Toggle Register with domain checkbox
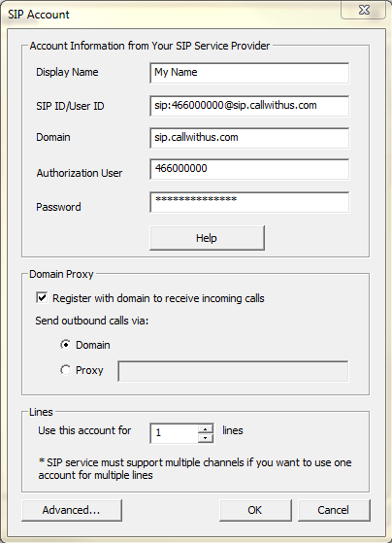 (42, 298)
